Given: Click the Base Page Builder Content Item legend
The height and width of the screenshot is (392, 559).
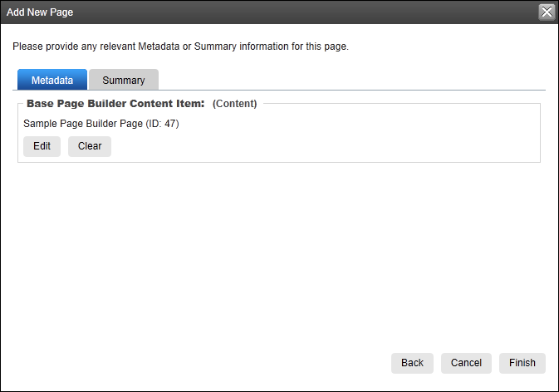Looking at the screenshot, I should (x=115, y=103).
